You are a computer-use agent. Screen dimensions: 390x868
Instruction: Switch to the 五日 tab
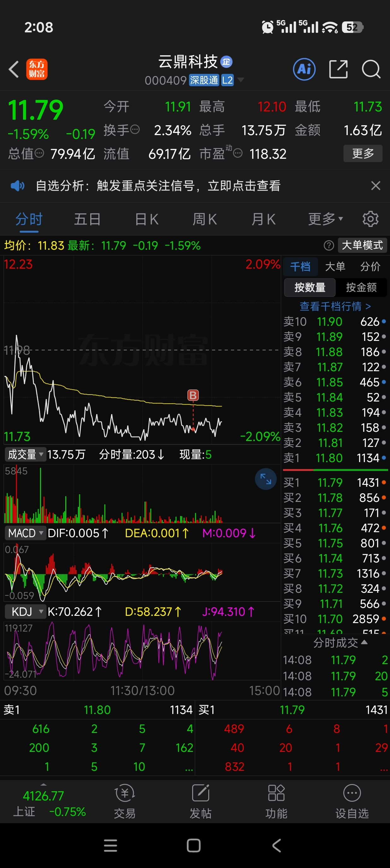tap(87, 219)
